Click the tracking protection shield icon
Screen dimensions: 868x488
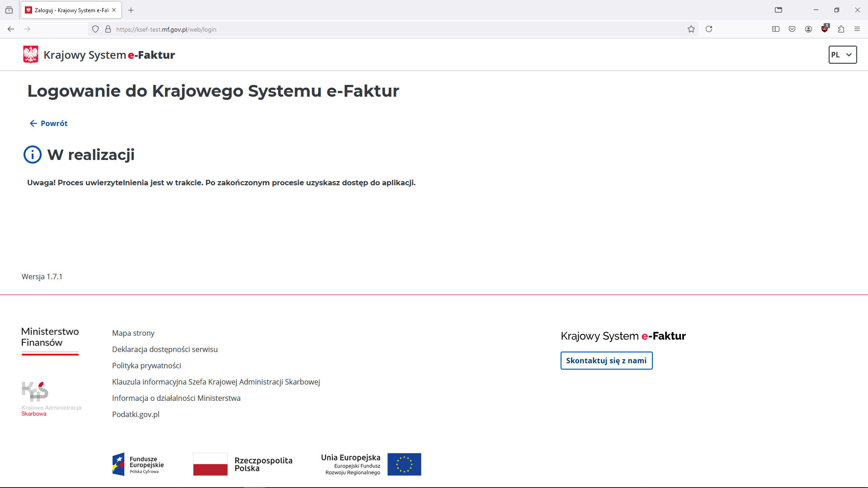click(95, 29)
